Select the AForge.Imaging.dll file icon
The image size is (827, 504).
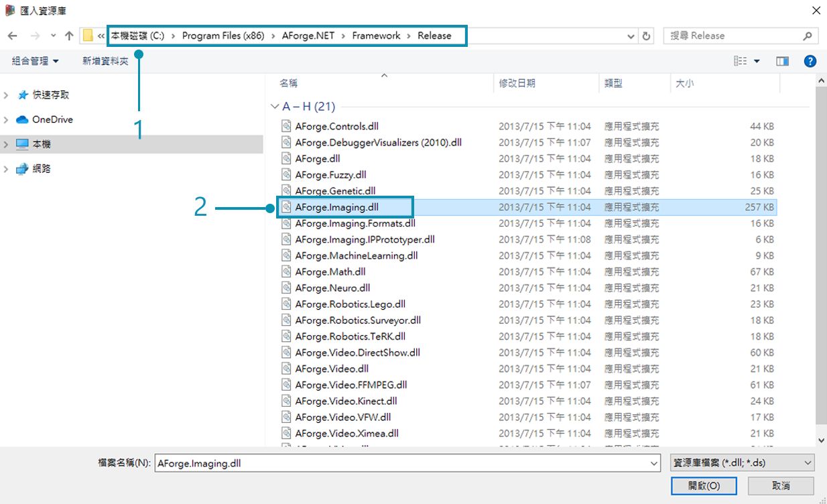pyautogui.click(x=286, y=207)
